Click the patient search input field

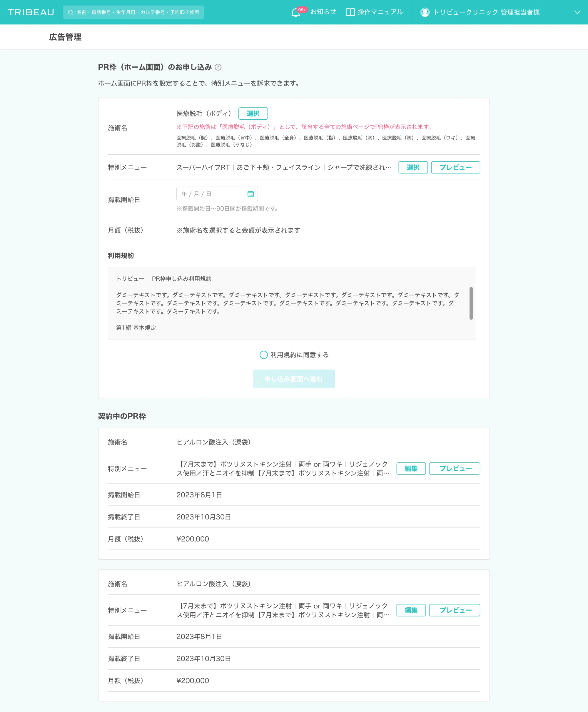[x=138, y=12]
